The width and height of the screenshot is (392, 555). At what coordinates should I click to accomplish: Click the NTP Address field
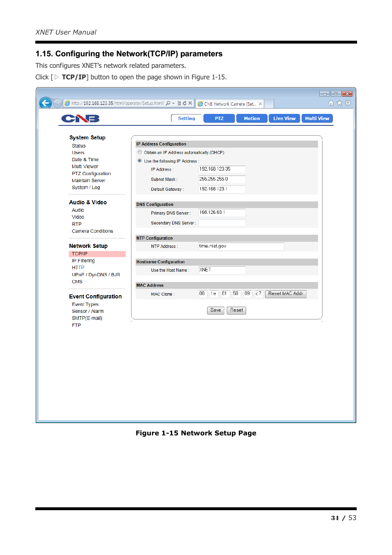click(241, 246)
